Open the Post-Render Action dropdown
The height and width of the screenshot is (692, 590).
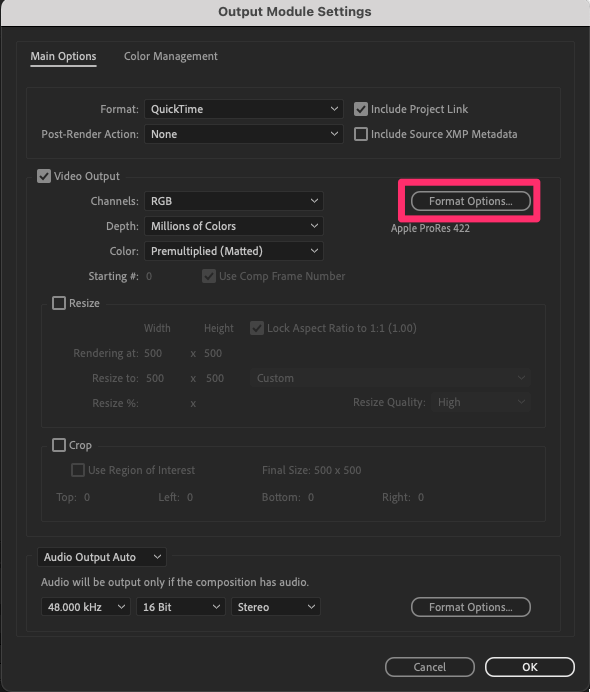point(244,134)
